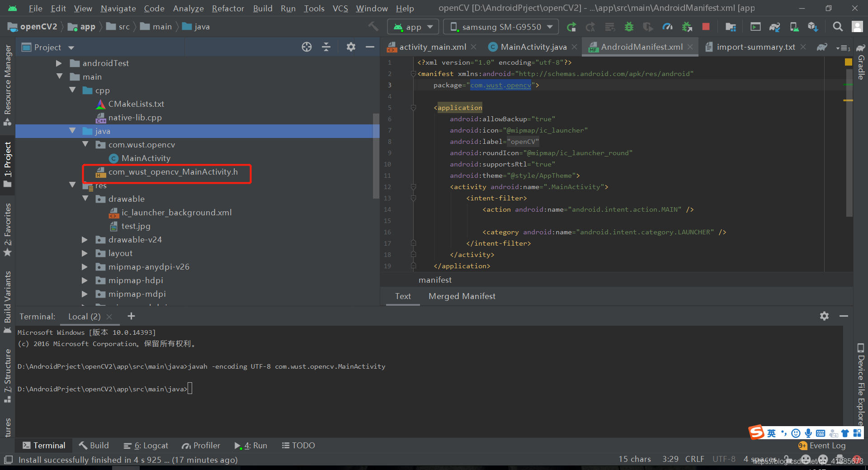Click the Make Project hammer icon
Viewport: 868px width, 470px height.
(373, 27)
